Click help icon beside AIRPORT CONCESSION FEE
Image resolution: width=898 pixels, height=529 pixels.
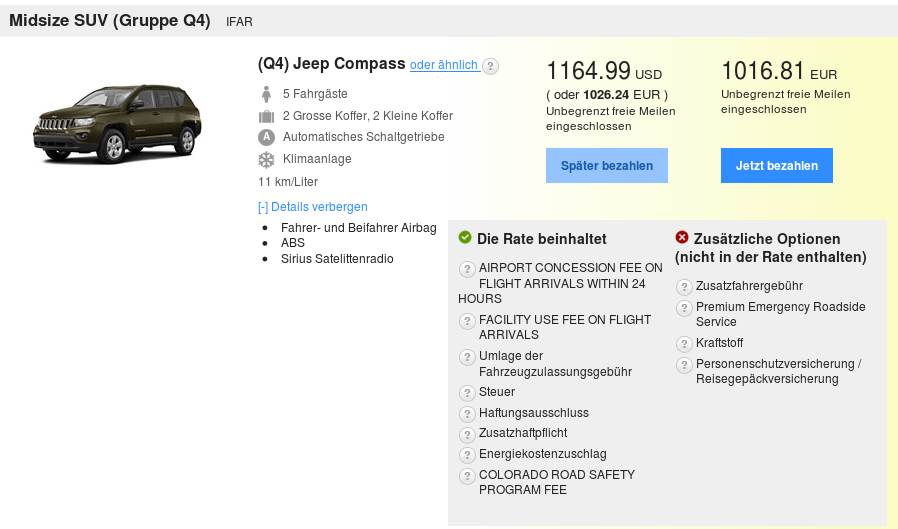click(x=467, y=269)
